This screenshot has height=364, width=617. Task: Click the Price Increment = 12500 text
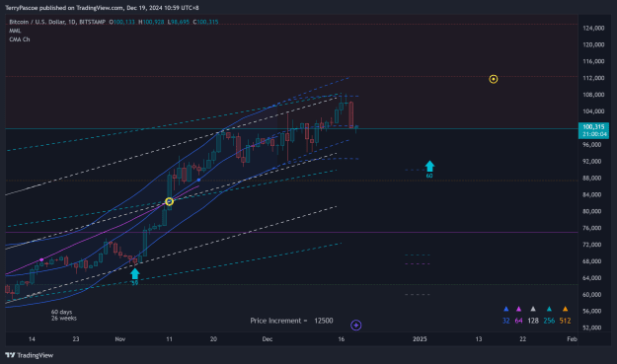pyautogui.click(x=291, y=321)
